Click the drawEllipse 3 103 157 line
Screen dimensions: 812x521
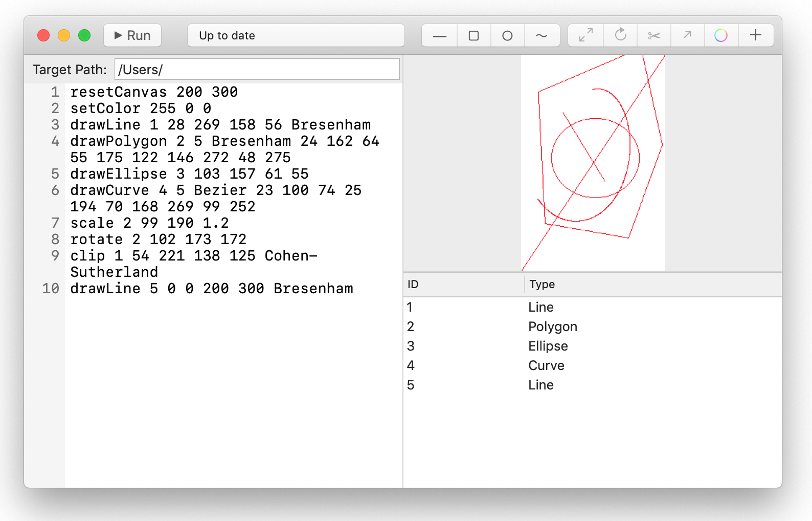pos(189,174)
